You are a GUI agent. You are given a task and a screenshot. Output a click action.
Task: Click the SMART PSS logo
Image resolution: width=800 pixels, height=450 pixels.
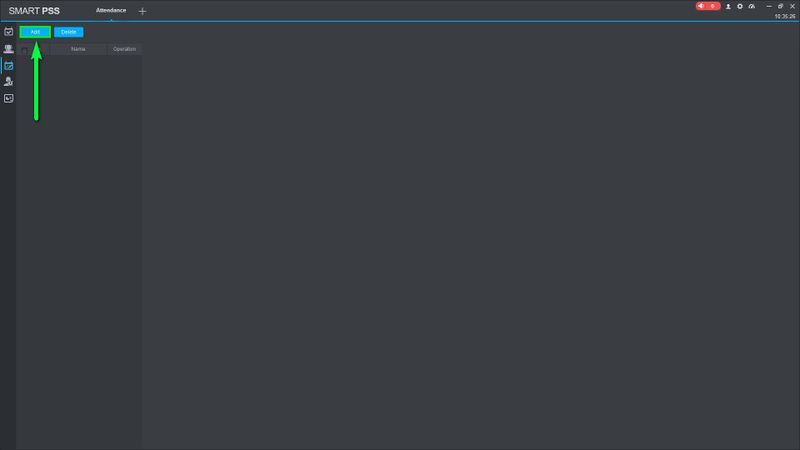click(x=34, y=11)
